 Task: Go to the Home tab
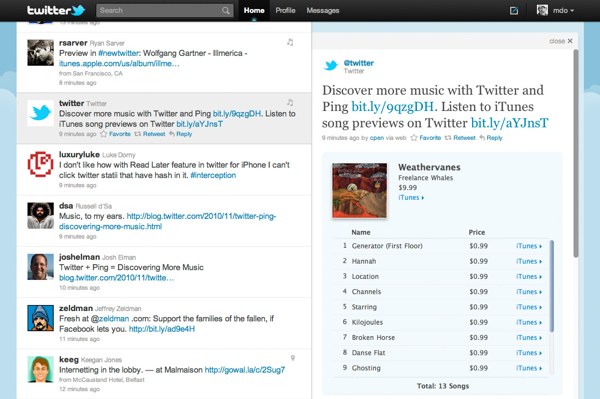click(x=254, y=11)
